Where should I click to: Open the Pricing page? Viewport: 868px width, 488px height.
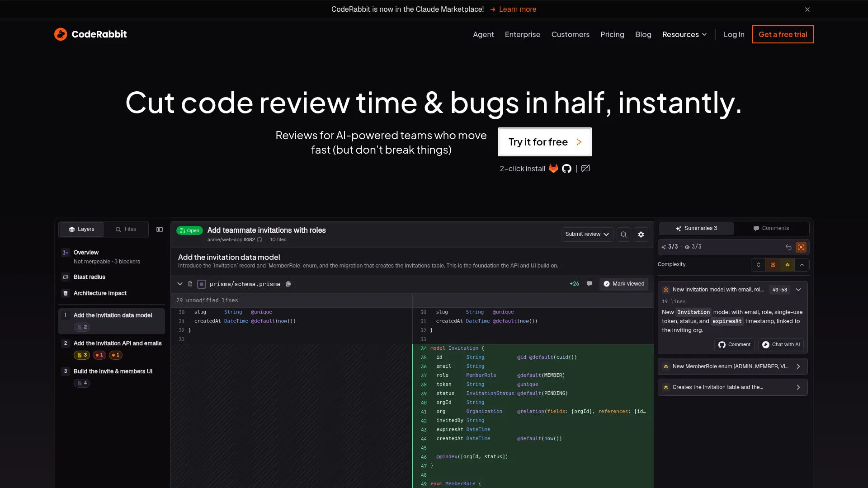point(612,34)
